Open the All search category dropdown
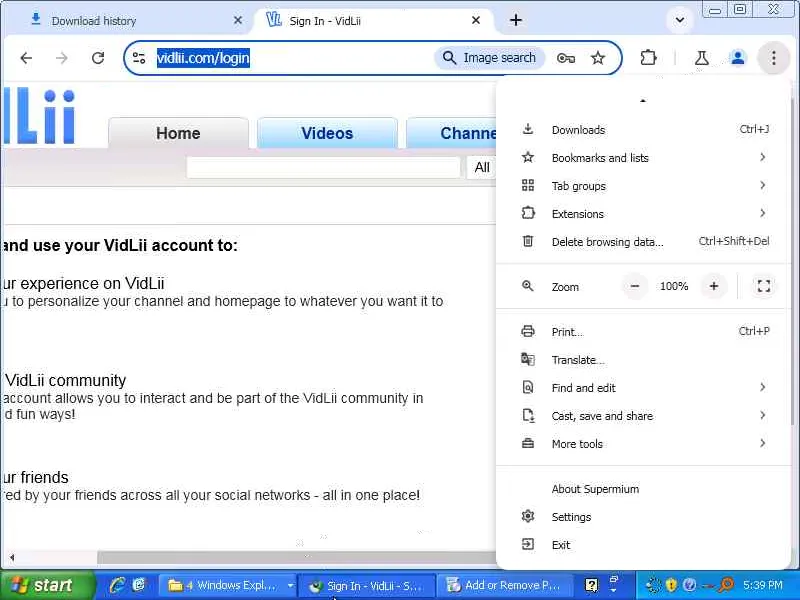 tap(481, 167)
